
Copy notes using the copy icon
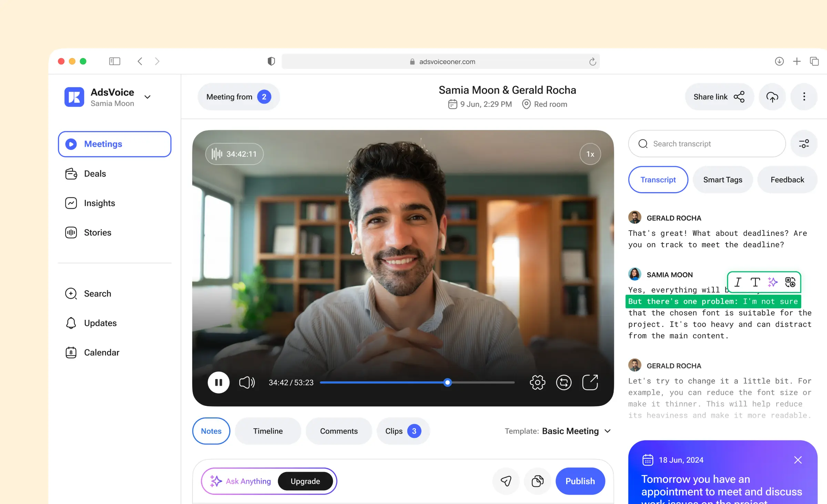point(538,481)
